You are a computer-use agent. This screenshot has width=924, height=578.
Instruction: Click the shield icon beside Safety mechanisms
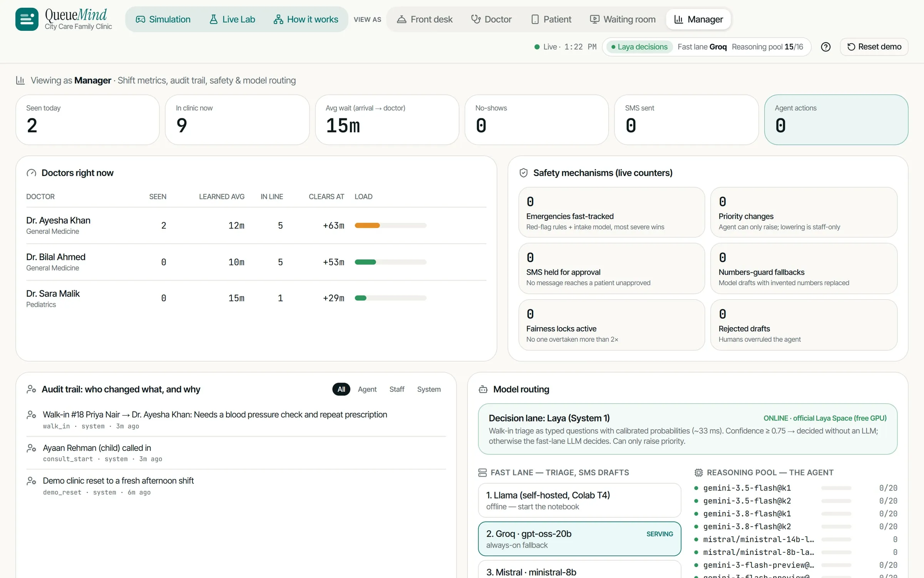click(524, 173)
